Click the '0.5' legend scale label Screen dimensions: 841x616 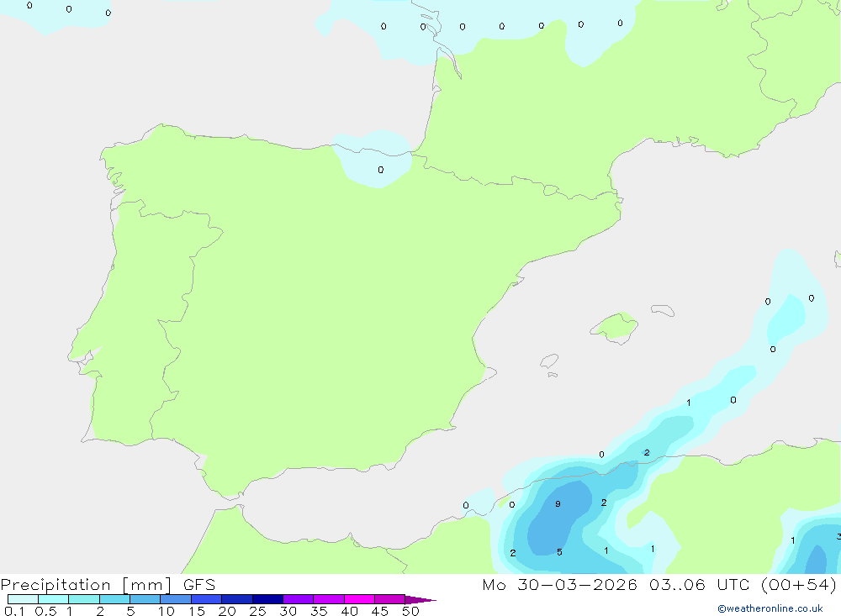pos(45,611)
